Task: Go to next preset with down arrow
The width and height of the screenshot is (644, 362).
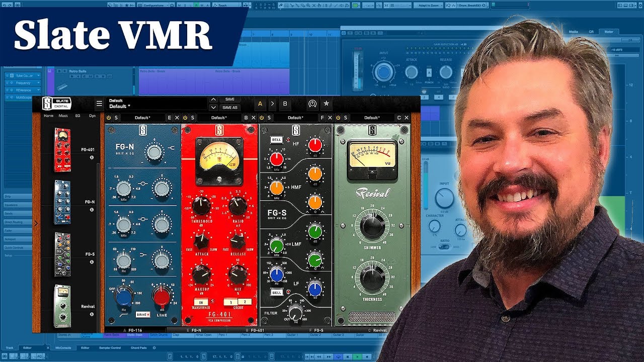Action: [213, 107]
